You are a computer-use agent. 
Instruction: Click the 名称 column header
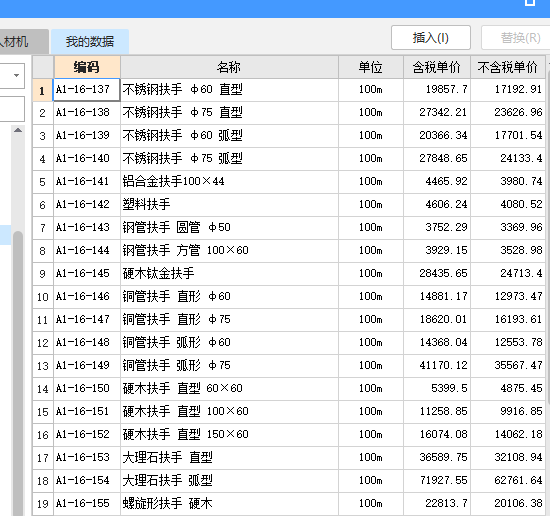(229, 67)
